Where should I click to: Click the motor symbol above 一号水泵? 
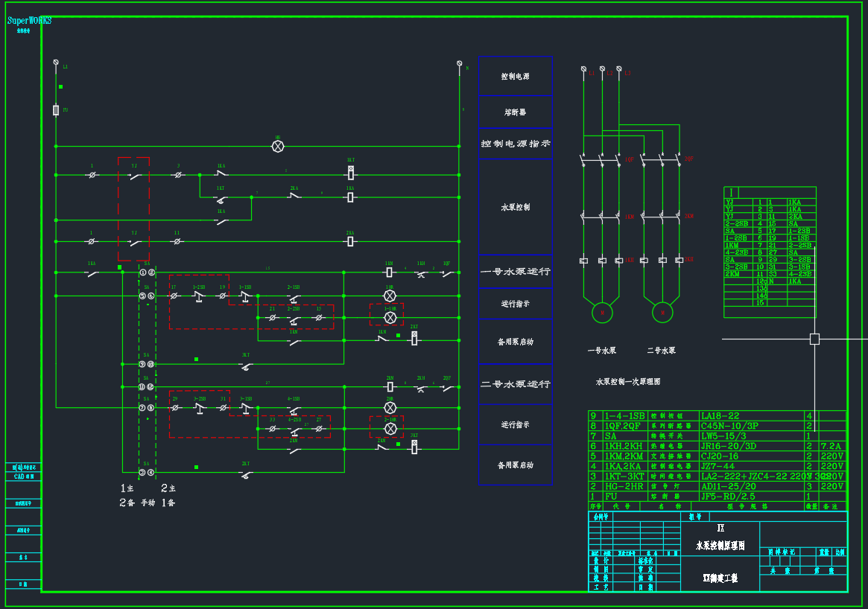pos(601,313)
